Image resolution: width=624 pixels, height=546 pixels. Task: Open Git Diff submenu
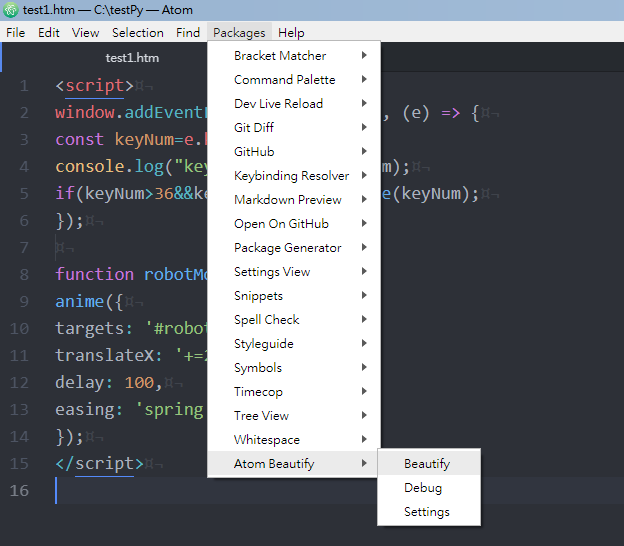tap(294, 127)
